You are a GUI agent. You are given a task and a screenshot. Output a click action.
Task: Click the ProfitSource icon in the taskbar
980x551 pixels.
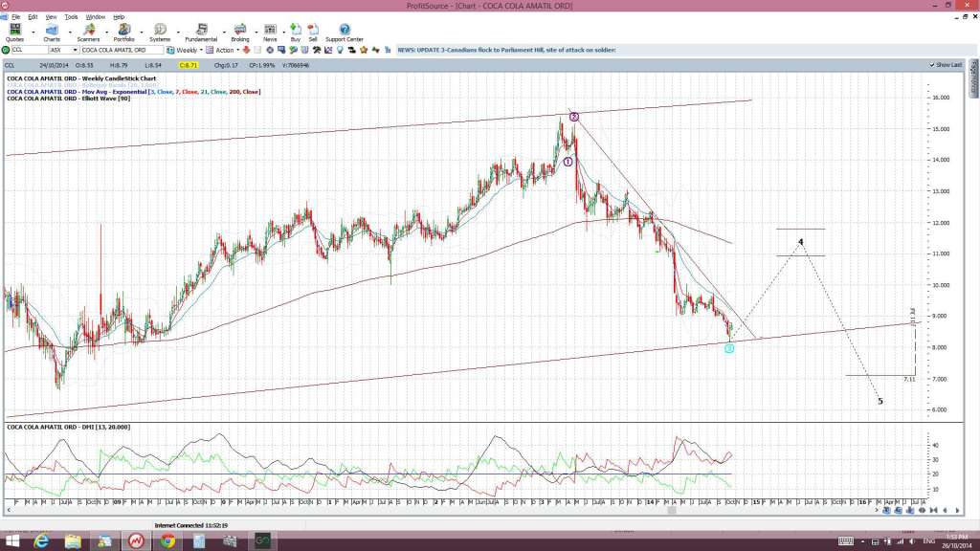point(136,541)
